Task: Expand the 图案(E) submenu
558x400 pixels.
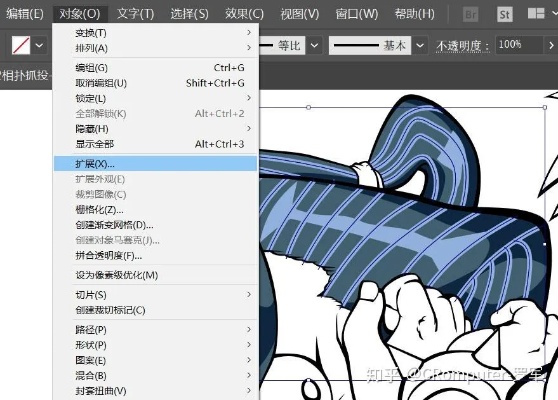Action: click(155, 360)
